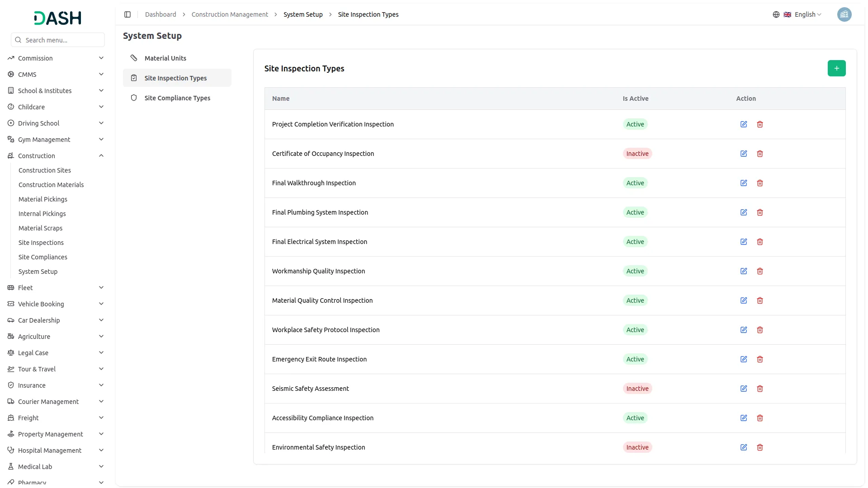Screen dimensions: 868x488
Task: Toggle the sidebar panel icon
Action: coord(127,14)
